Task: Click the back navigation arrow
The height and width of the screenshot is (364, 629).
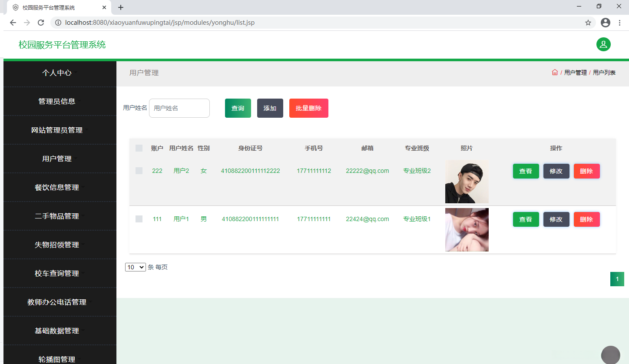Action: [x=13, y=22]
